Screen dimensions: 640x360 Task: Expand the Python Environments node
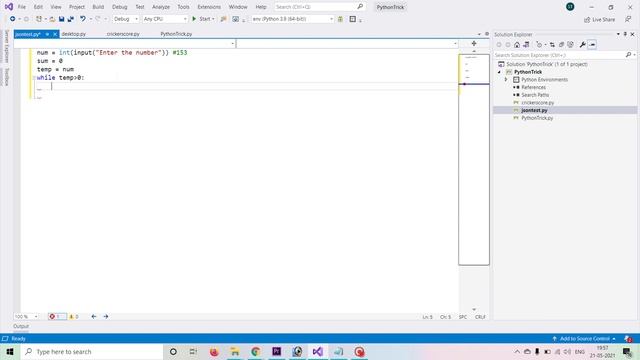point(506,80)
